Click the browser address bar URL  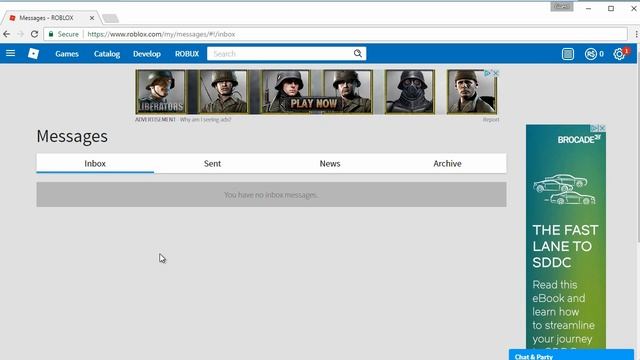point(161,34)
